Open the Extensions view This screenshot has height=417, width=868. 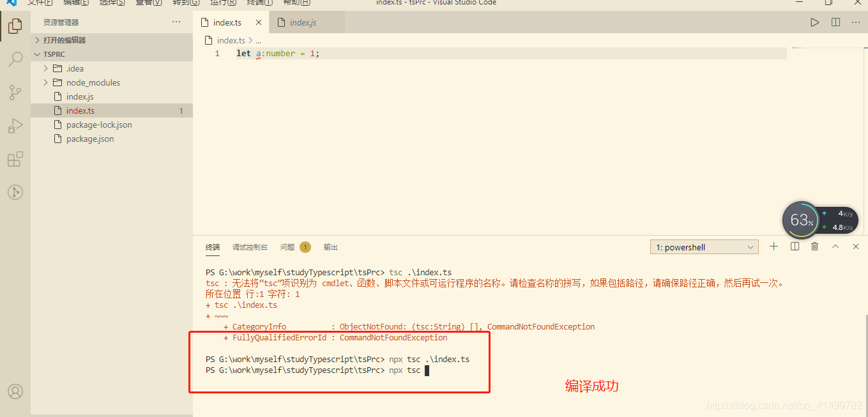[15, 159]
